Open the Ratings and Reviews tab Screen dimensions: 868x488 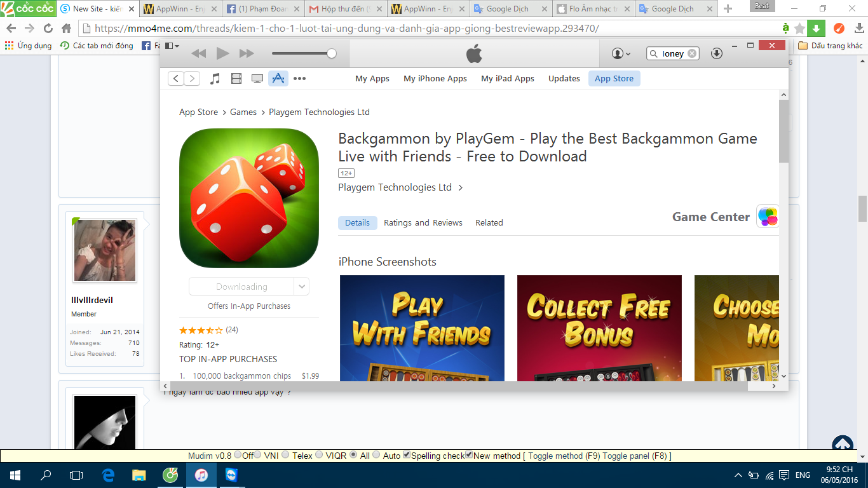423,223
